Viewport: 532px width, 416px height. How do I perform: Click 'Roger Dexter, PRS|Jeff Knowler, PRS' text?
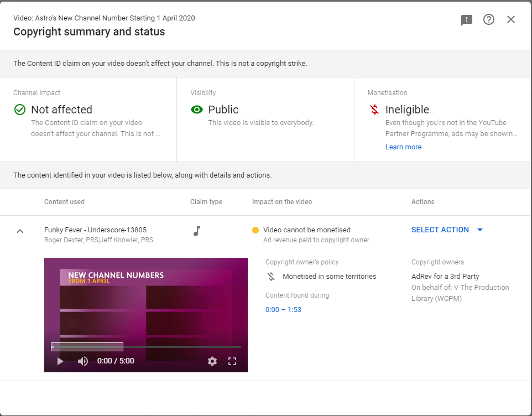99,240
